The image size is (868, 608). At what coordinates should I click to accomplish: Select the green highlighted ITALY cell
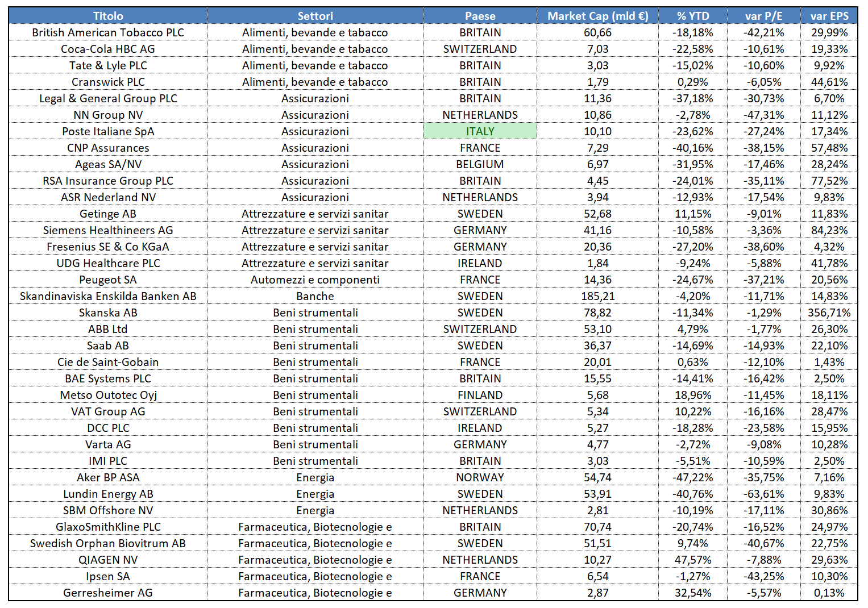480,131
